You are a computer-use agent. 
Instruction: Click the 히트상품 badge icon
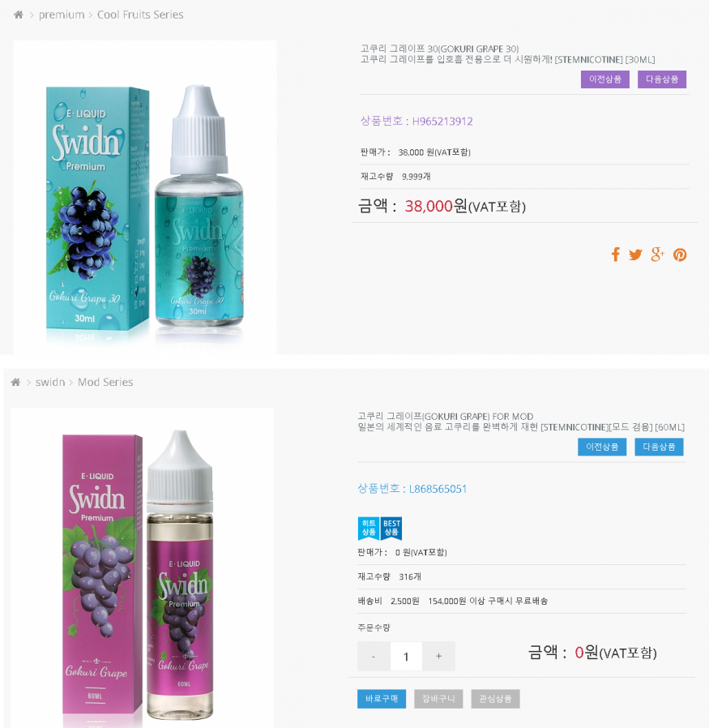point(369,529)
